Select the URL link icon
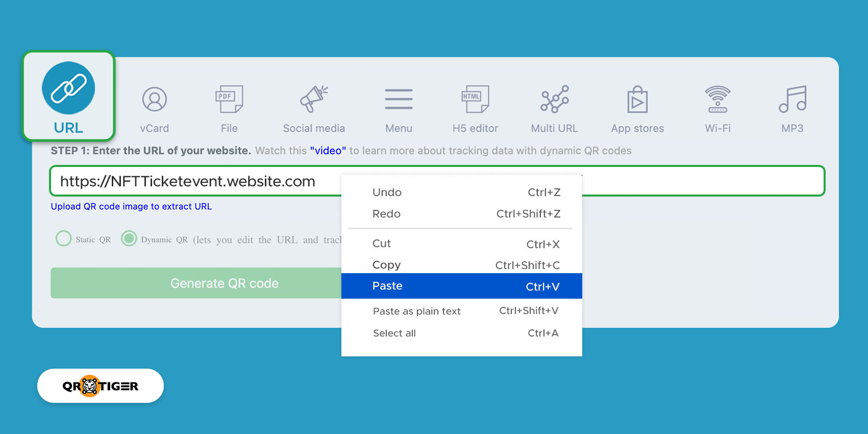868x434 pixels. [x=68, y=88]
